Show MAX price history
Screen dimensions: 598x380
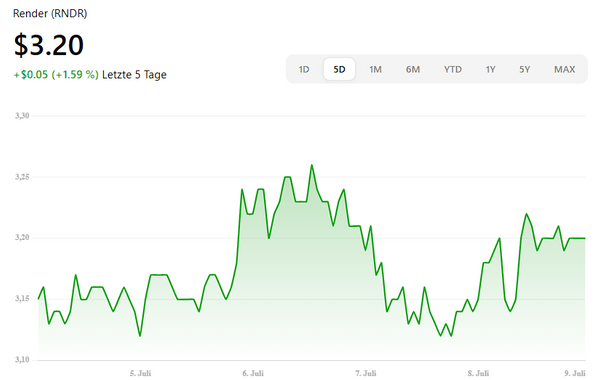coord(564,69)
